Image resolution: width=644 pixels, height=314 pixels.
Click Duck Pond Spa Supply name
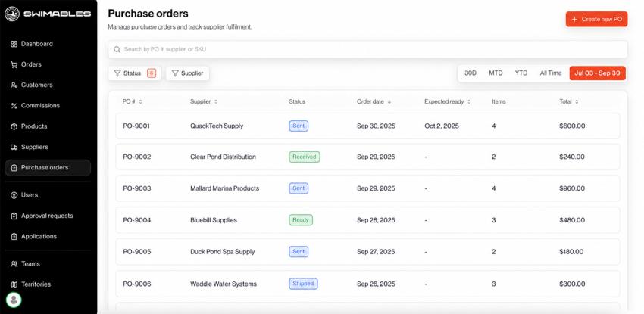pyautogui.click(x=223, y=252)
